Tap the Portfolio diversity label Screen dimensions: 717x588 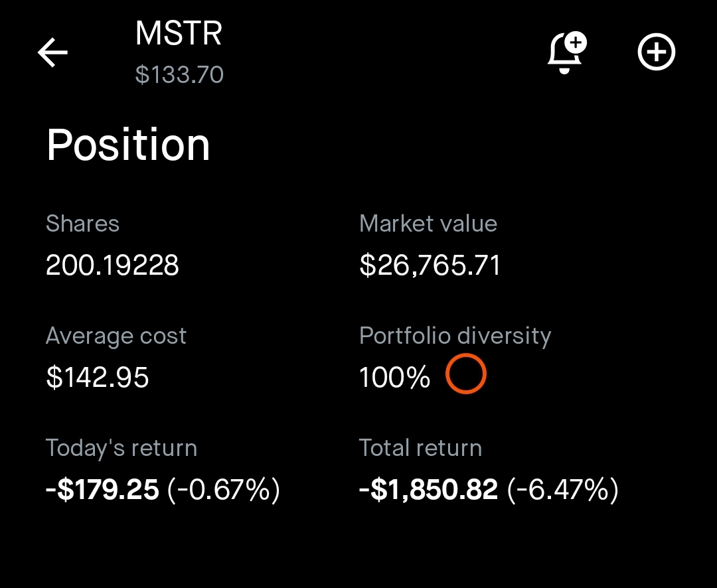(x=455, y=336)
